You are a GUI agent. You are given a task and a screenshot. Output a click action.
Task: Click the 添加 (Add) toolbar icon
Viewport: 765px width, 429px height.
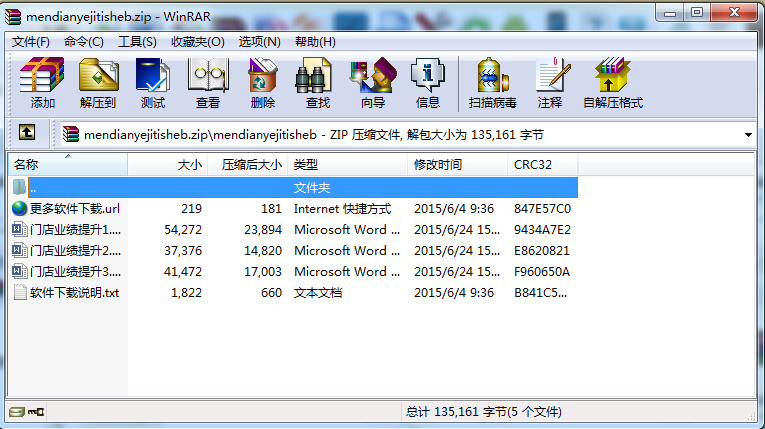tap(42, 76)
